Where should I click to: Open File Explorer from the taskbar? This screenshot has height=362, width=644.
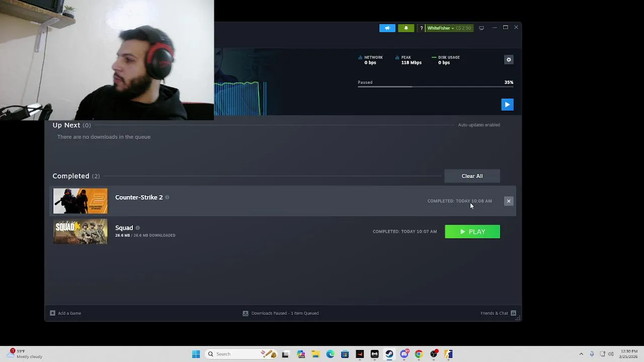315,354
